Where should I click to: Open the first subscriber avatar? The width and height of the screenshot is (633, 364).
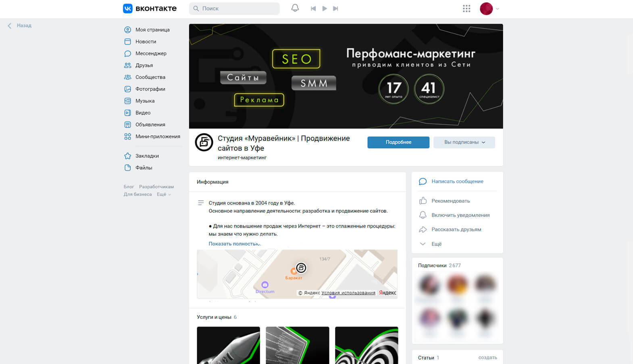(x=429, y=284)
